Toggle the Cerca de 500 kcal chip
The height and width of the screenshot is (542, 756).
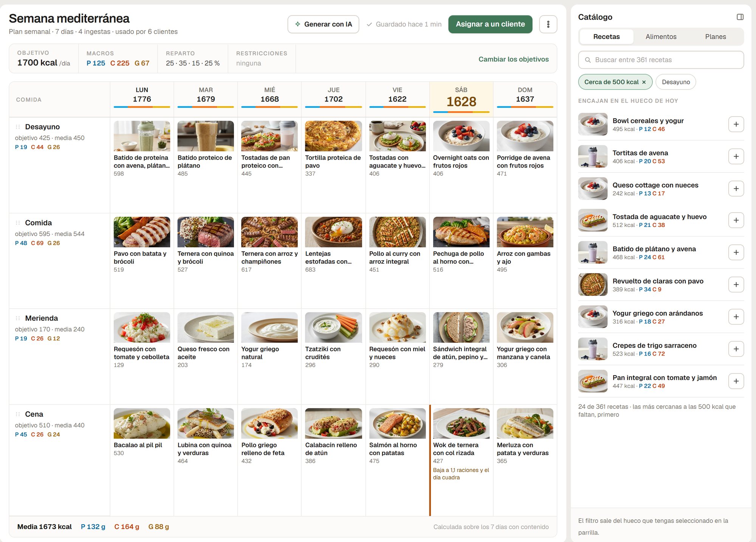[611, 82]
